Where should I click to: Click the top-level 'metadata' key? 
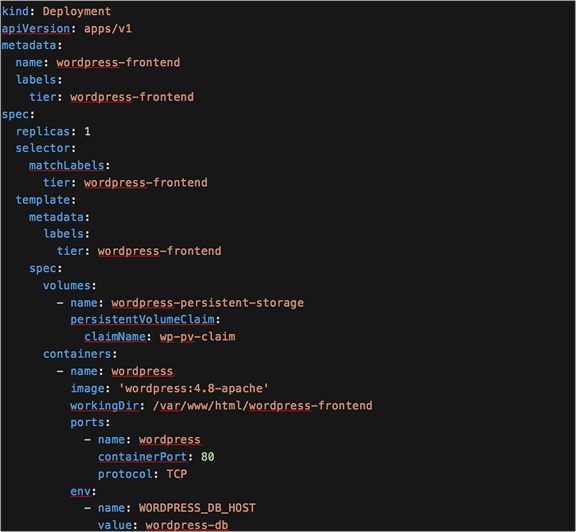(29, 46)
